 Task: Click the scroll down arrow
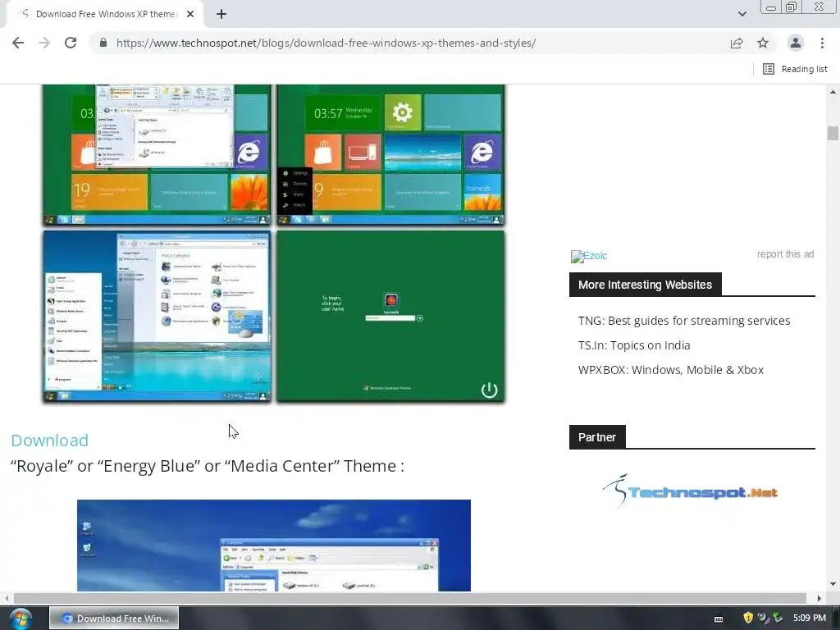click(833, 584)
